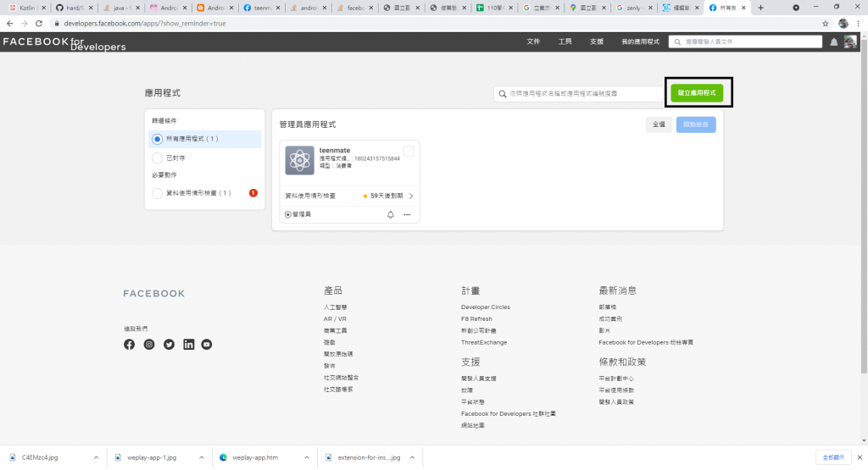
Task: Click the developer docs search field in header
Action: pos(745,41)
